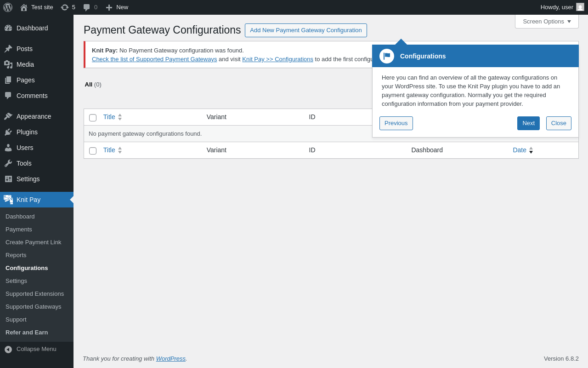The width and height of the screenshot is (588, 368).
Task: Open the comments bubble in admin bar
Action: (x=86, y=7)
